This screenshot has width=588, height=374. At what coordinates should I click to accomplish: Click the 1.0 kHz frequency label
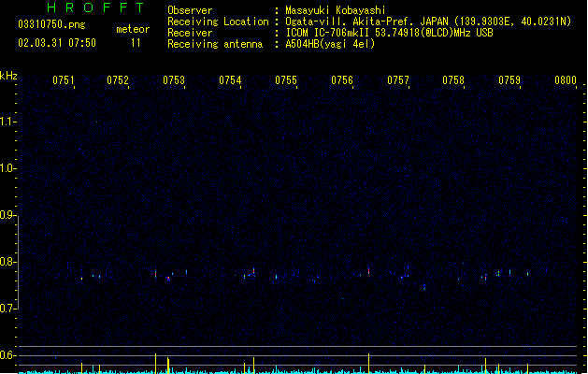(7, 168)
